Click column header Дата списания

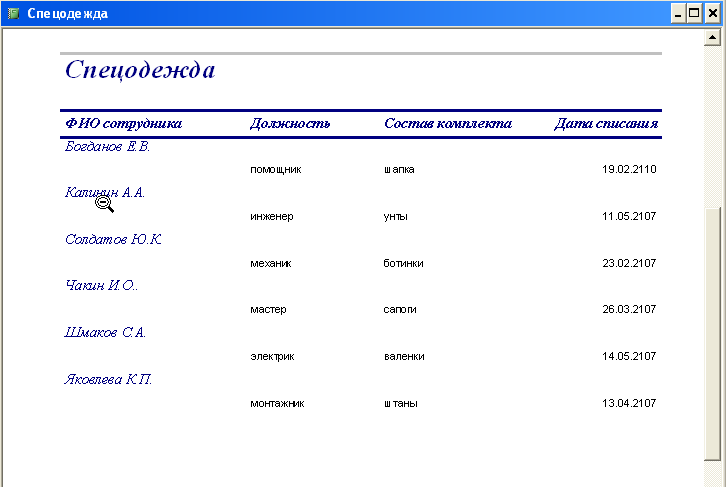click(x=606, y=124)
